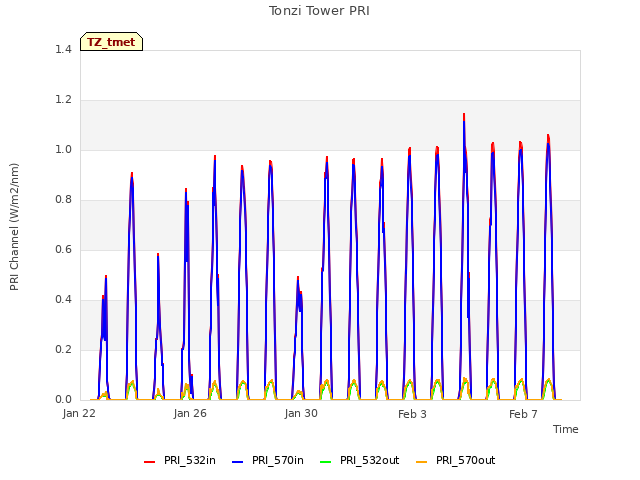Click the Jan 30 x-axis tick label
This screenshot has width=640, height=480.
(x=301, y=413)
